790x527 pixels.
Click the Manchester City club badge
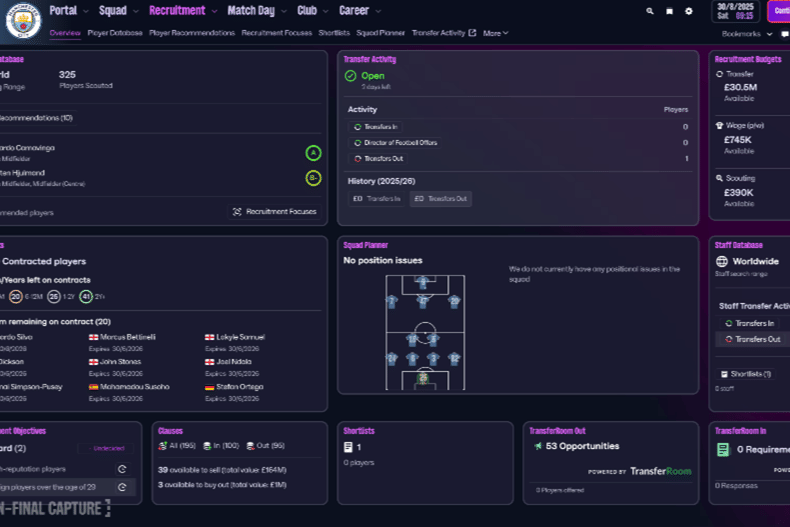pos(23,21)
